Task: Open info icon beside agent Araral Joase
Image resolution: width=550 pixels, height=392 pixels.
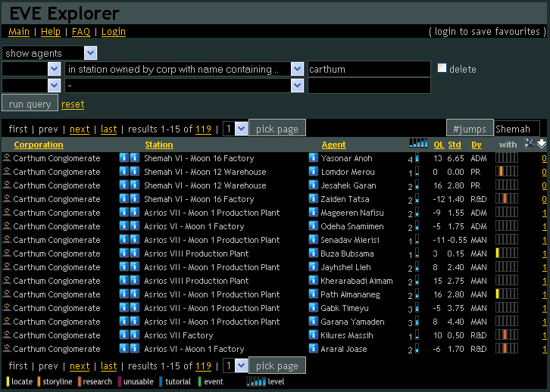Action: pyautogui.click(x=313, y=349)
